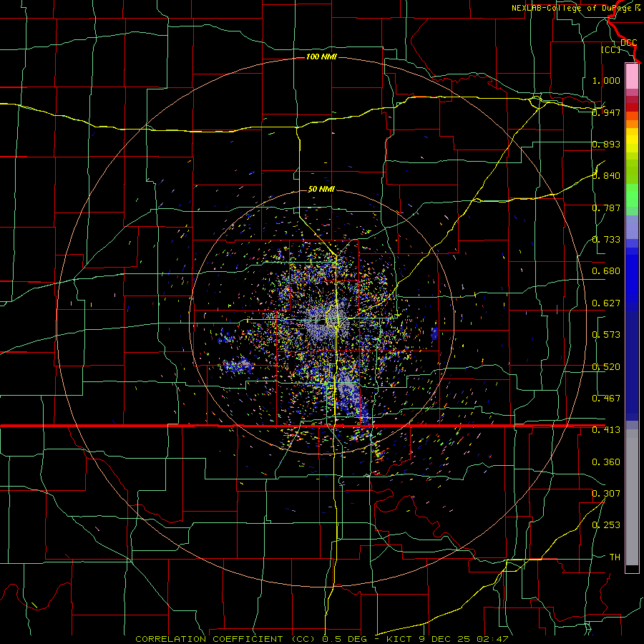
Task: Select the 0.840 scale value
Action: click(606, 176)
